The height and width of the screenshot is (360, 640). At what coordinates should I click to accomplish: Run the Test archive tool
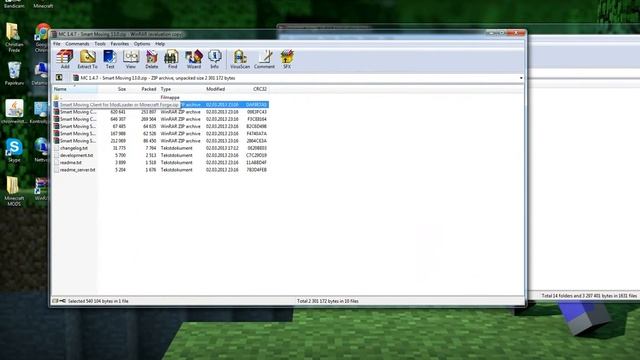coord(110,59)
